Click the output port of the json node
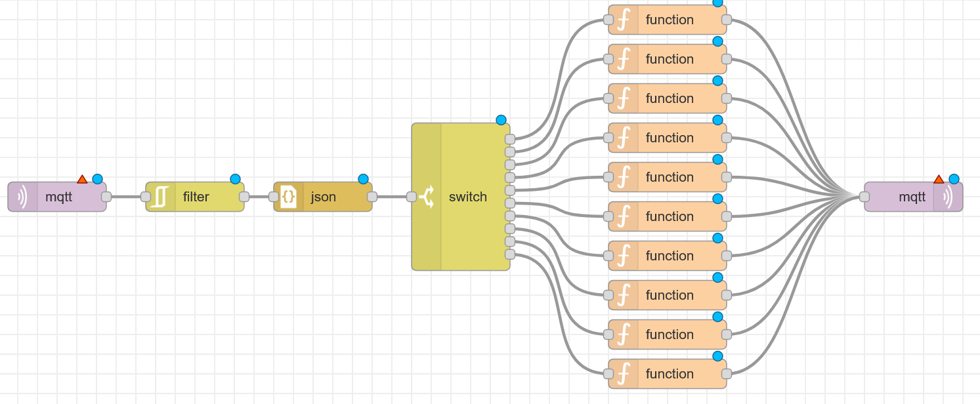The image size is (980, 404). [x=372, y=197]
